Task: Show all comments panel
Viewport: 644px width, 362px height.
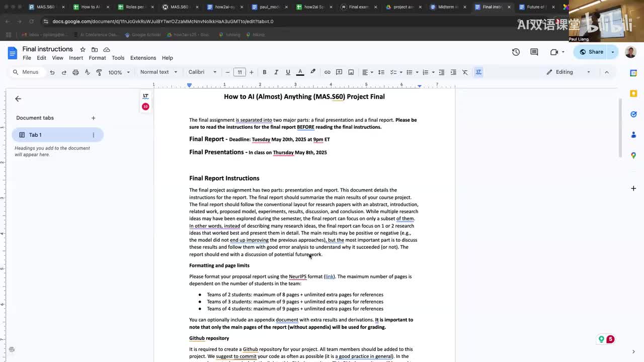Action: pyautogui.click(x=534, y=52)
